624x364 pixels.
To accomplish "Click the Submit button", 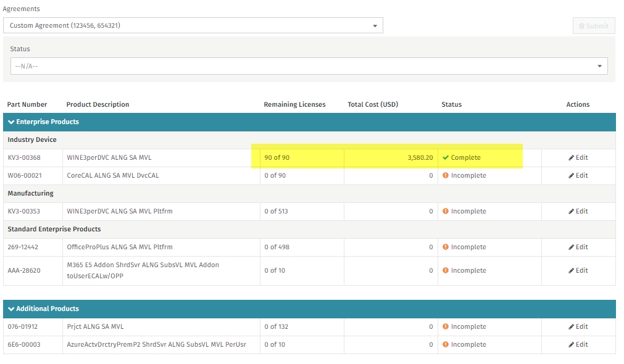I will click(594, 26).
